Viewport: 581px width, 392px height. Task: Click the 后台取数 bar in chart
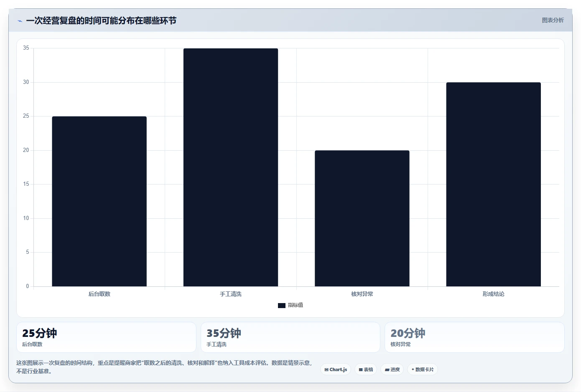coord(99,201)
